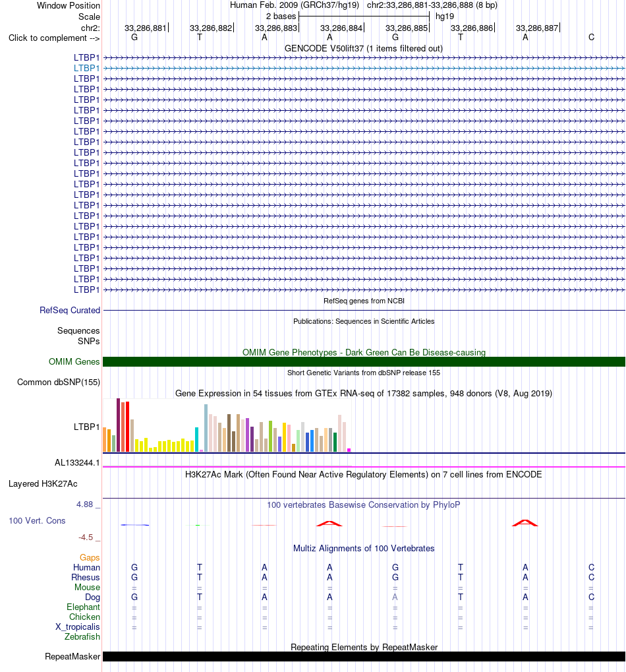Click the Human species label
This screenshot has height=672, width=626.
tap(86, 567)
